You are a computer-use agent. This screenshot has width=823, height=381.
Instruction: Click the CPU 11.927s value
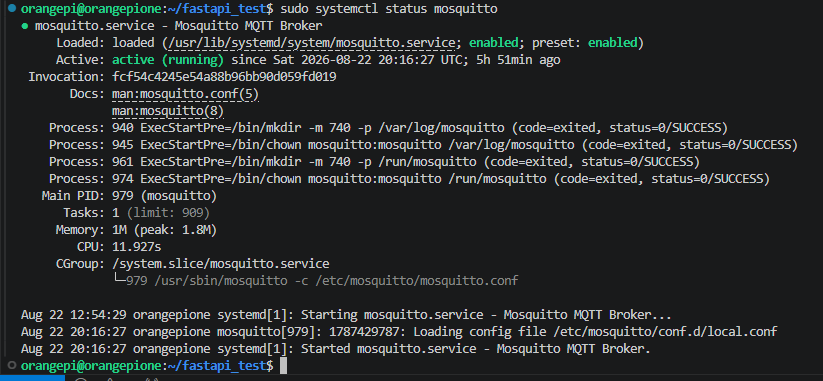click(x=136, y=247)
